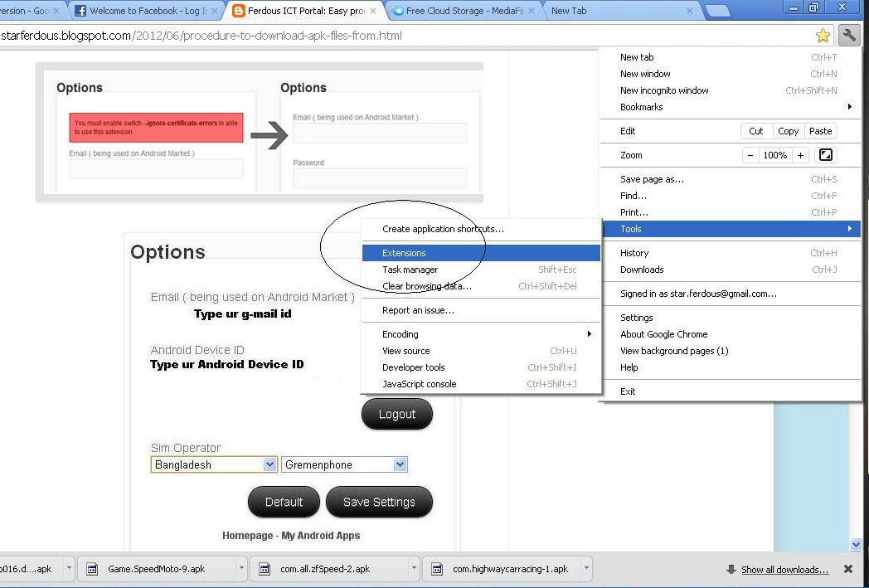The width and height of the screenshot is (869, 588).
Task: Choose Clear browsing data...
Action: pos(480,286)
